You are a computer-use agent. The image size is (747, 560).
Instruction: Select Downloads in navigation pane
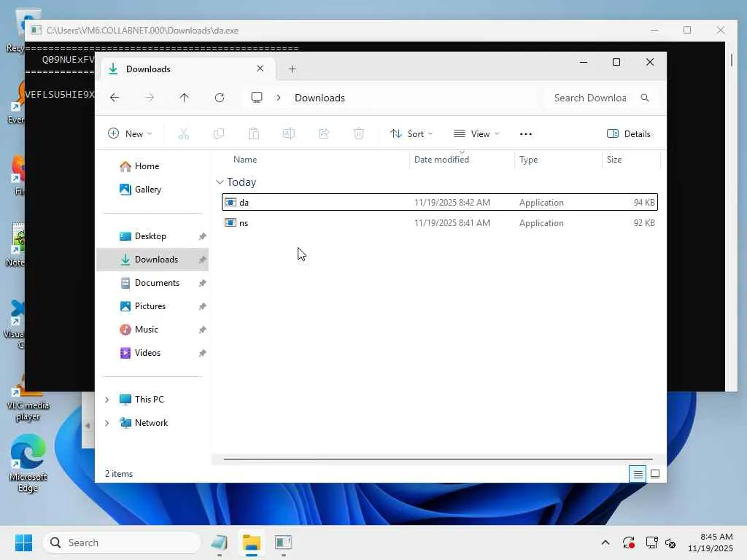coord(152,260)
